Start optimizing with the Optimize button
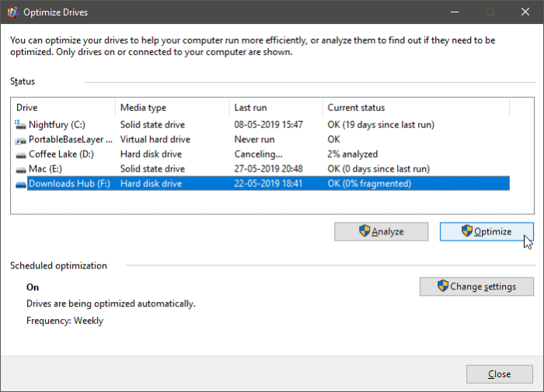This screenshot has width=544, height=392. pyautogui.click(x=486, y=231)
